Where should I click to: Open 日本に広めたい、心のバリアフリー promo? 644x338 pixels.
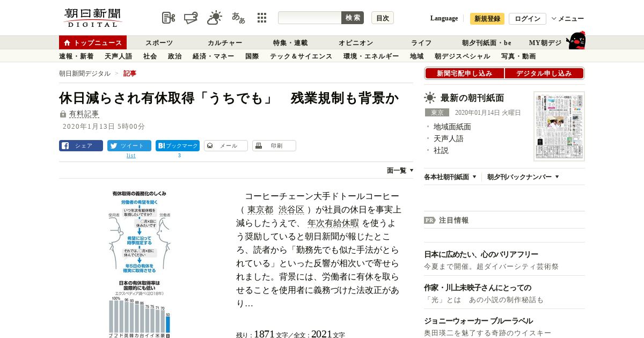pos(481,254)
